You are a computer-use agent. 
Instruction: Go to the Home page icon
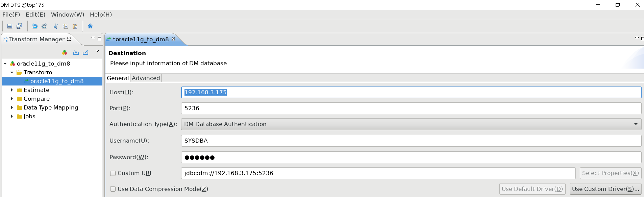(90, 26)
